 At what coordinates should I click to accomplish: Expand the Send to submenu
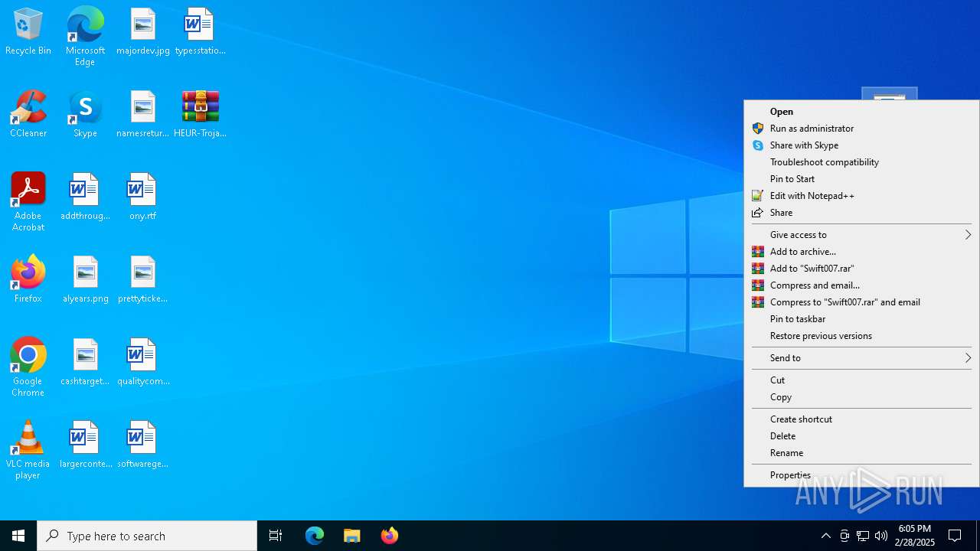click(861, 358)
